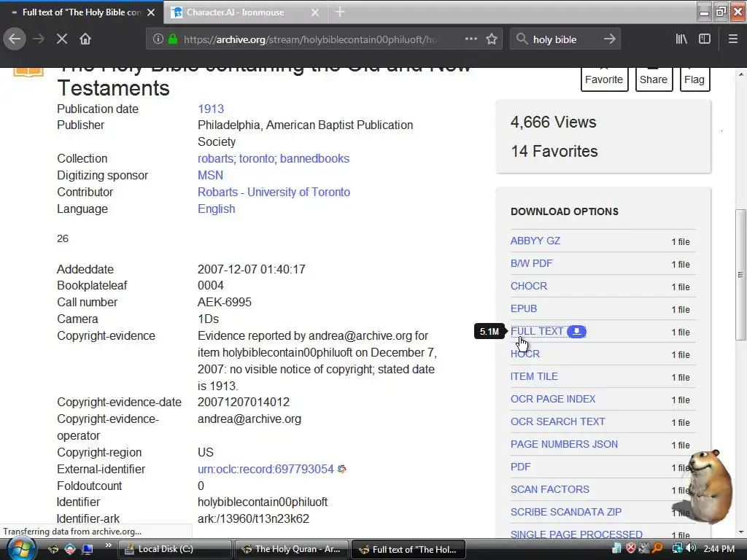Screen dimensions: 747x560
Task: Bookmark this page with the star icon
Action: [492, 39]
